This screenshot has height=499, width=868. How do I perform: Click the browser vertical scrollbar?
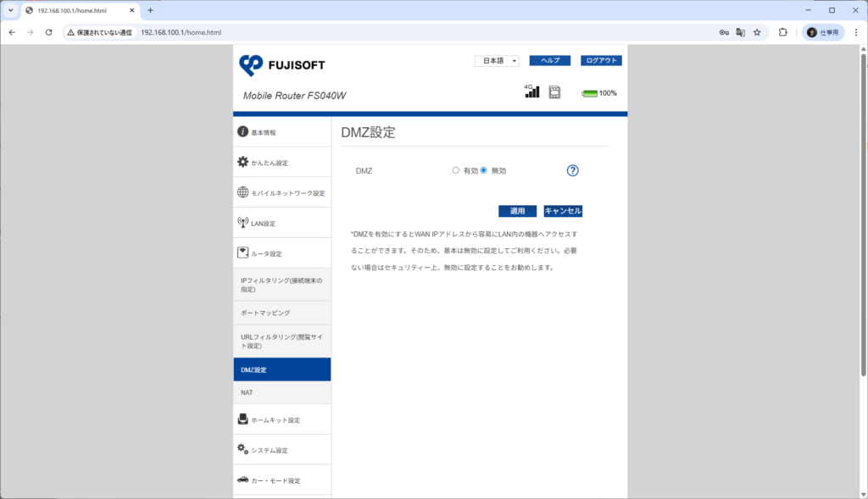coord(863,212)
